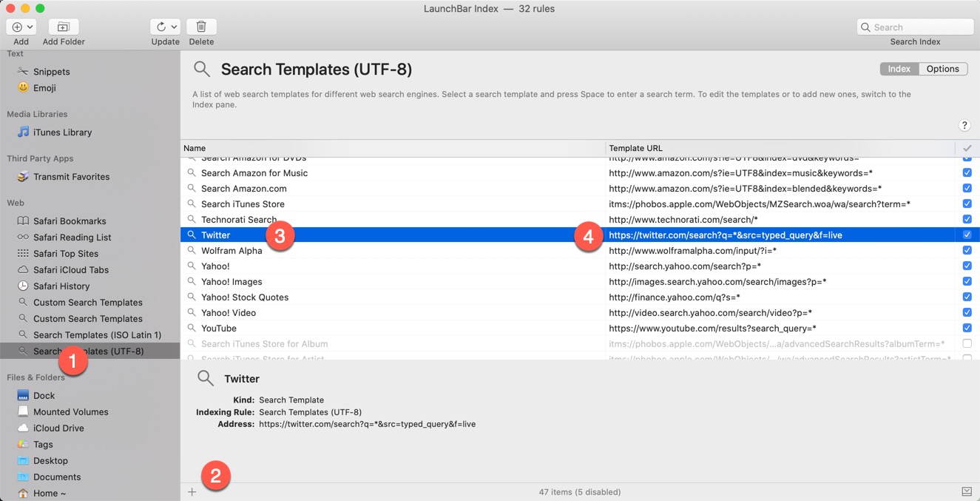Select Transmit Favorites in the sidebar
Screen dimensions: 980x501
pyautogui.click(x=89, y=177)
